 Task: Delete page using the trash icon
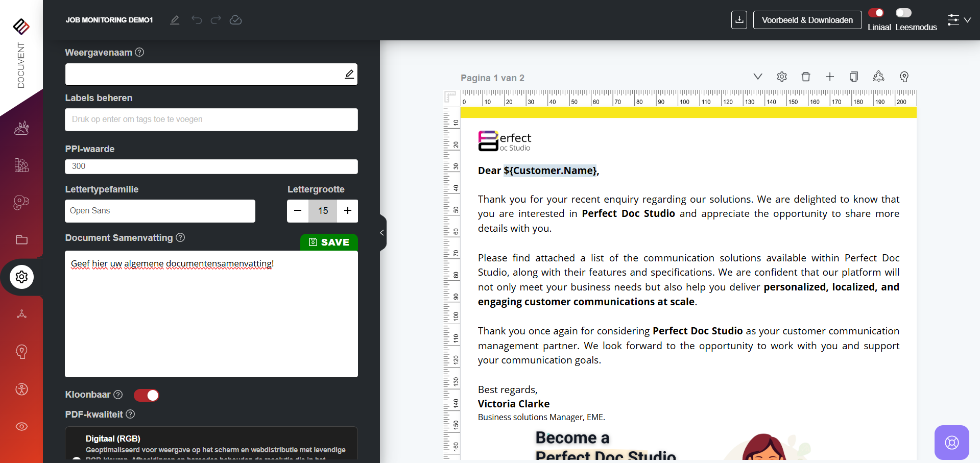(806, 77)
